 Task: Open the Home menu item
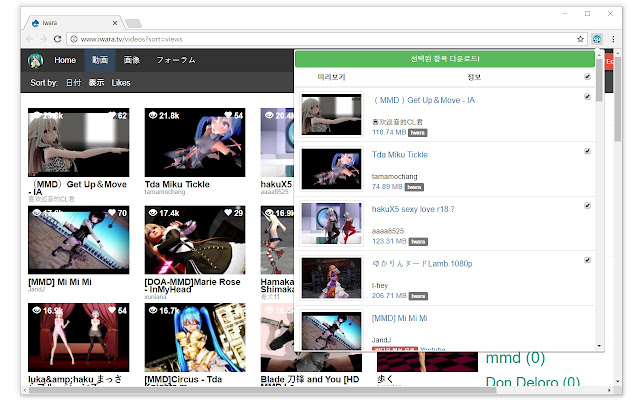[x=65, y=60]
